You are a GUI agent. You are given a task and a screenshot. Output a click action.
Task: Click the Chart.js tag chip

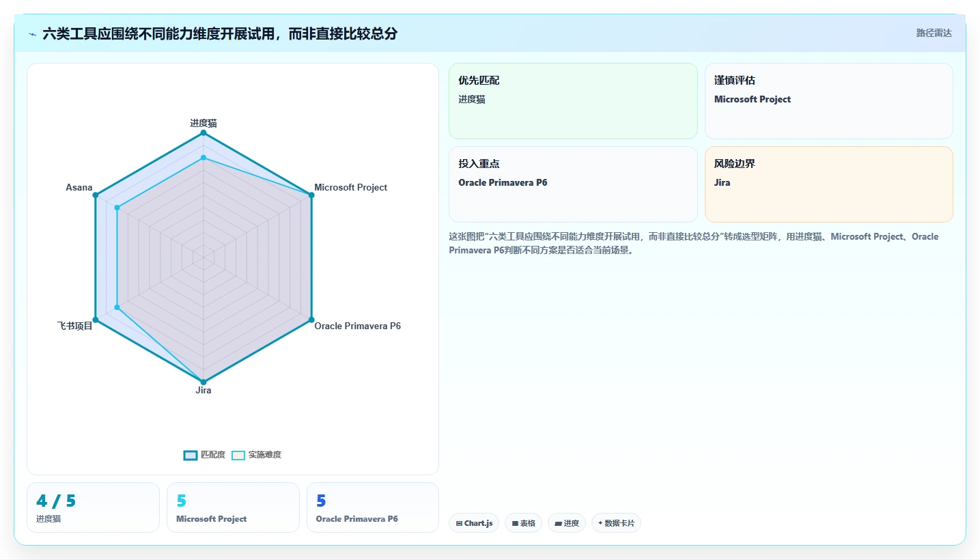pos(474,523)
